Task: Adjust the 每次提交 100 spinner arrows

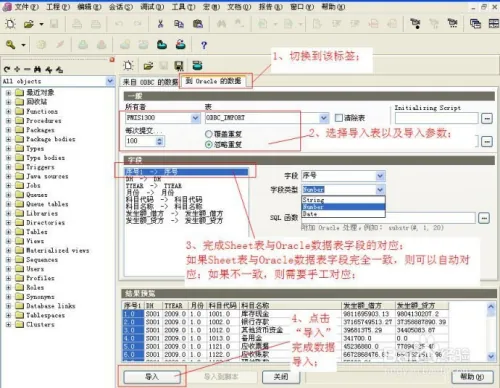Action: coord(159,141)
